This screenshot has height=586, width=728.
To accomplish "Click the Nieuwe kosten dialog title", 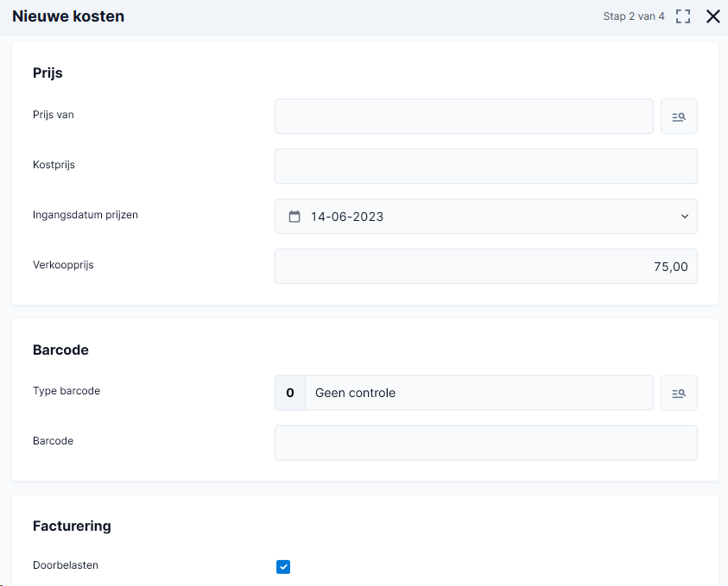I will [x=68, y=16].
